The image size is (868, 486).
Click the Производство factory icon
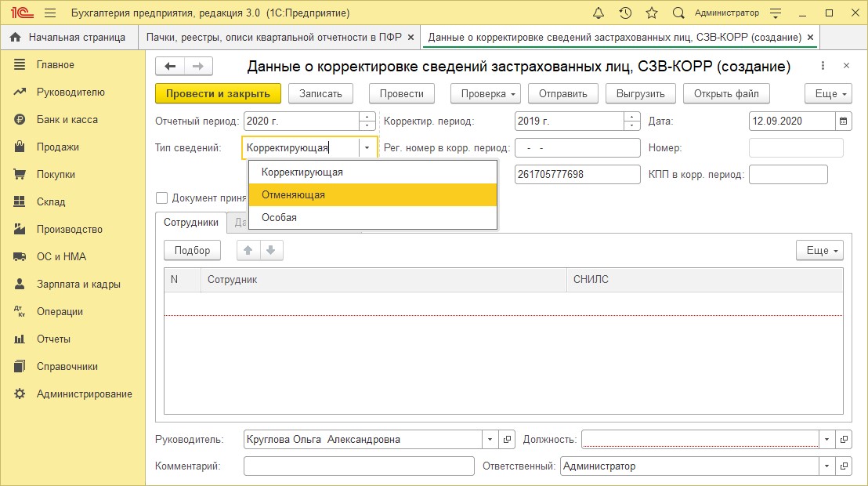(20, 229)
